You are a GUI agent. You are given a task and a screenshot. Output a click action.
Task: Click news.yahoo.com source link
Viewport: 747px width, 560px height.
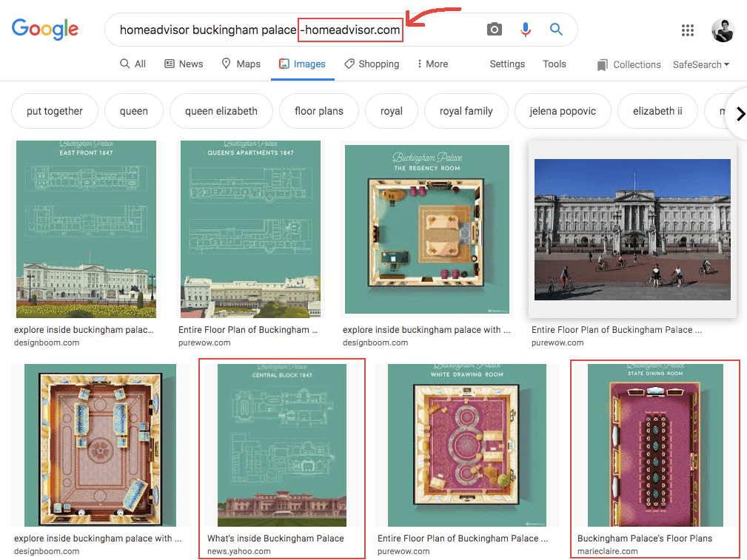pos(238,551)
